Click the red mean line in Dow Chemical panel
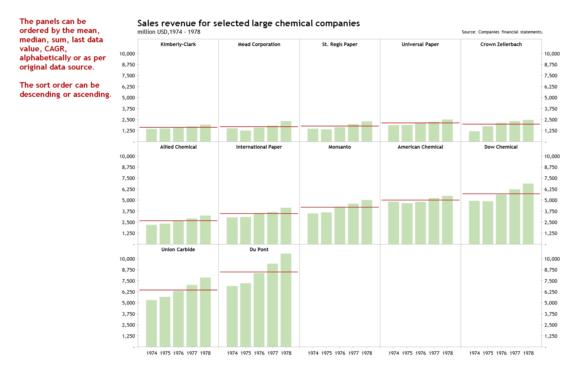Screen dimensions: 588x366 501,194
